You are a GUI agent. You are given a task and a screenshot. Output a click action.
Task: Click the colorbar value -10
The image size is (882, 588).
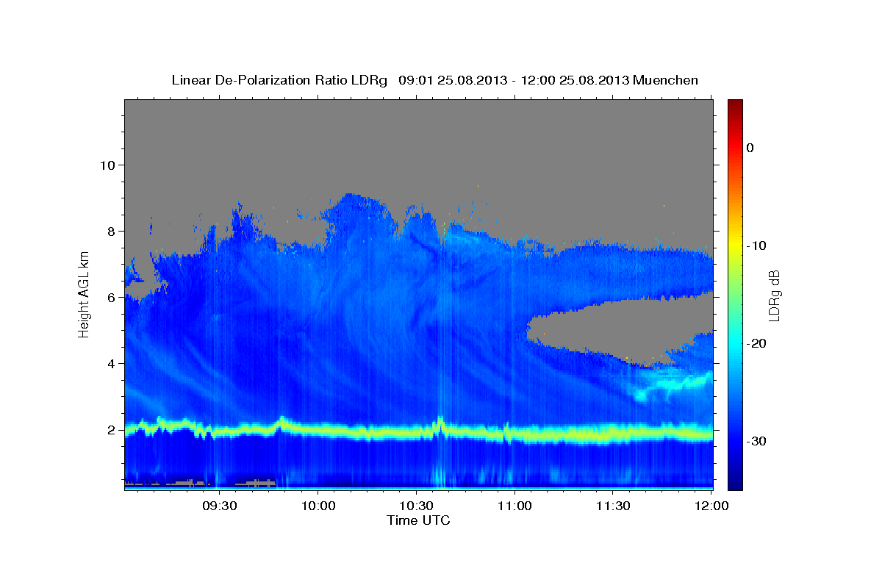point(756,245)
